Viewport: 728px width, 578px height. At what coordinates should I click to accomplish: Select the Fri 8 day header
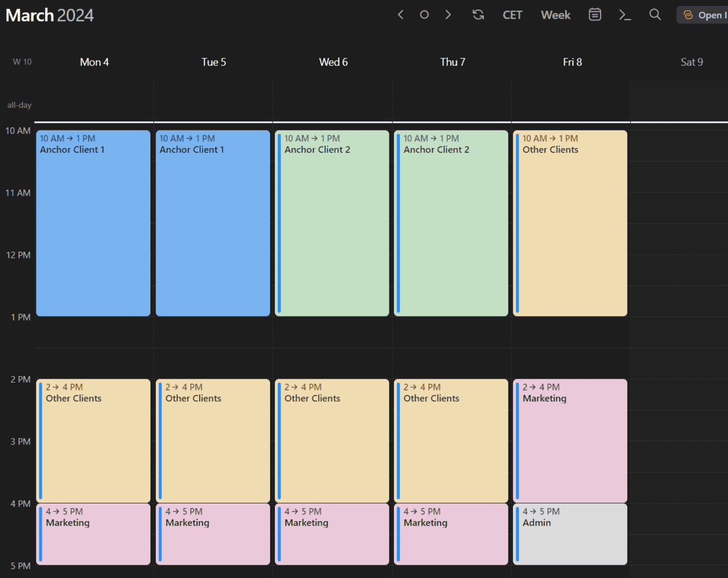(x=572, y=62)
